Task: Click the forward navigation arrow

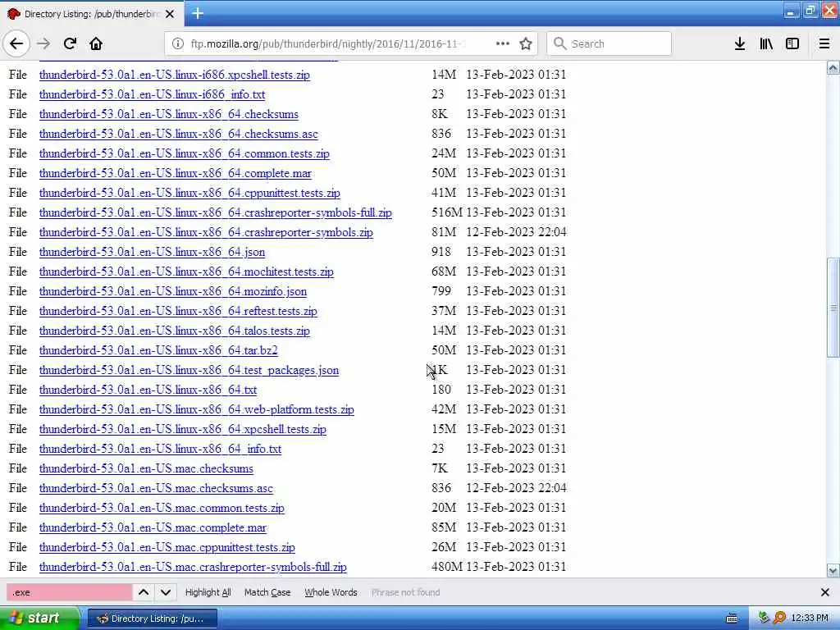Action: coord(43,43)
